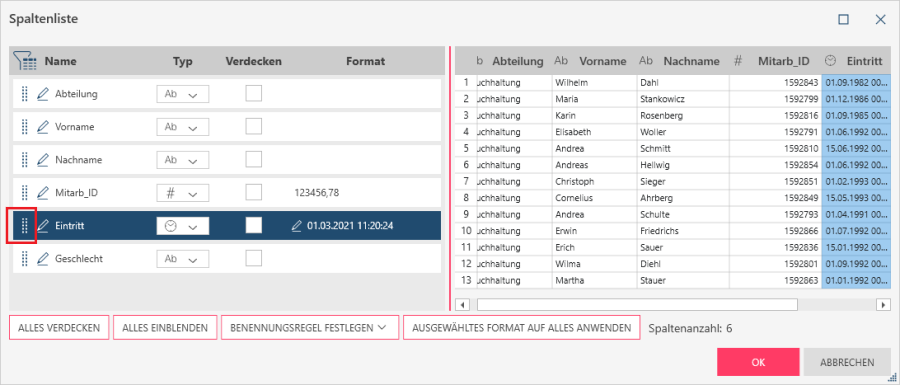900x385 pixels.
Task: Click the drag handle of the Eintritt row
Action: (24, 226)
